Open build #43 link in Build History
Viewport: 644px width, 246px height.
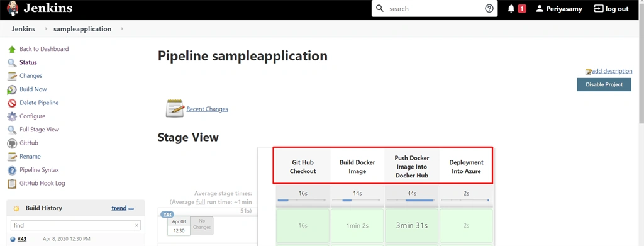[22, 239]
